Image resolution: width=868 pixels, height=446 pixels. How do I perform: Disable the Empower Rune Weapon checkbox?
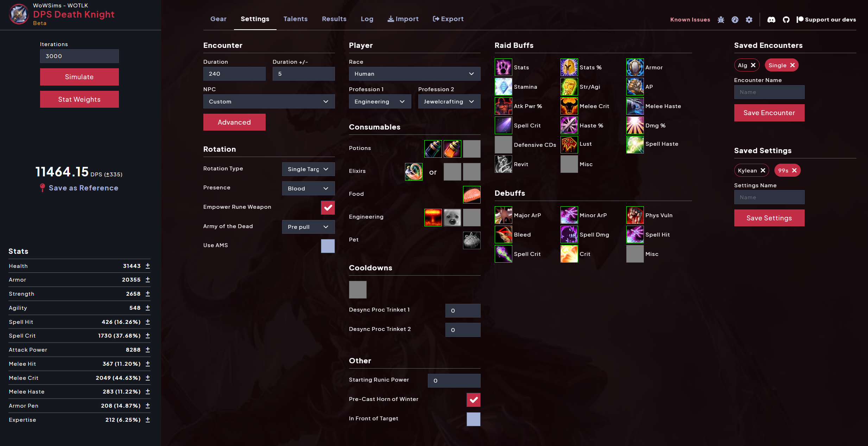point(328,208)
